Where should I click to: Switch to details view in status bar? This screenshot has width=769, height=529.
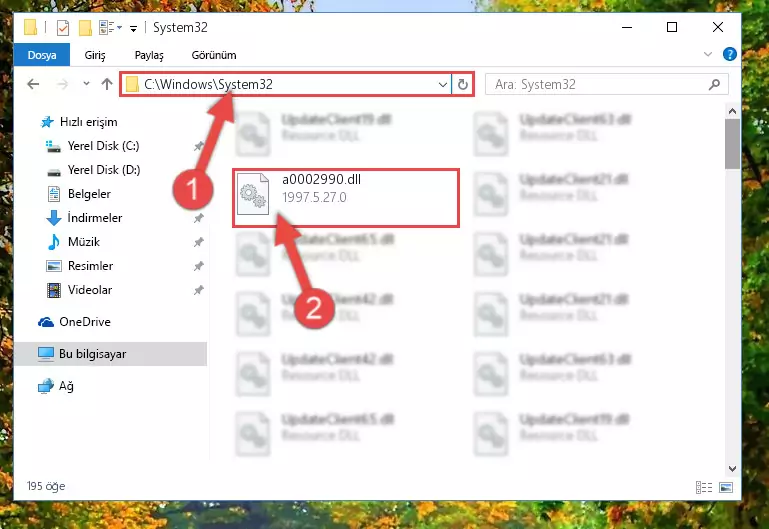coord(704,487)
